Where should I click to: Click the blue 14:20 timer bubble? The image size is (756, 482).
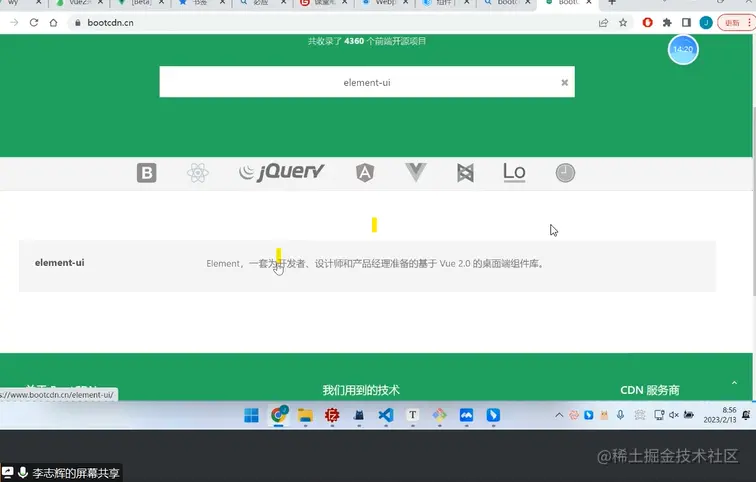pyautogui.click(x=683, y=49)
